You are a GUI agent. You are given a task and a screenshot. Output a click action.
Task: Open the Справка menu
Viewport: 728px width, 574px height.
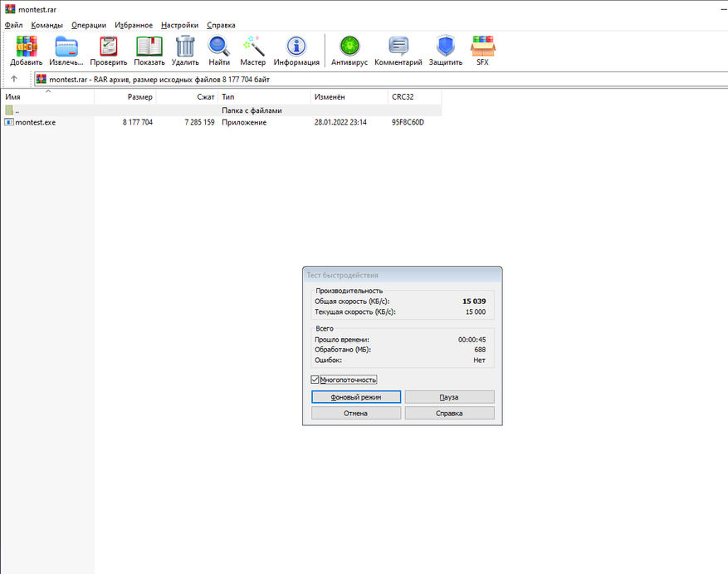click(x=221, y=25)
